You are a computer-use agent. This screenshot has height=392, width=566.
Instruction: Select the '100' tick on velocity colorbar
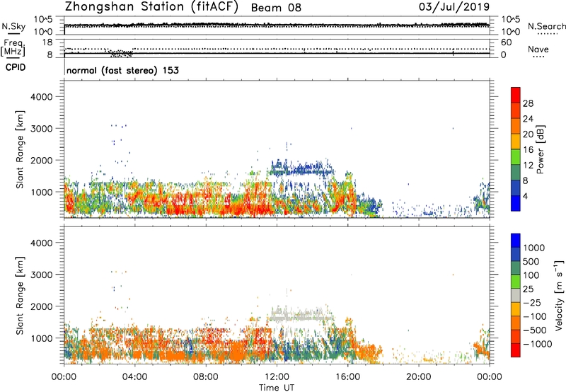[x=531, y=275]
